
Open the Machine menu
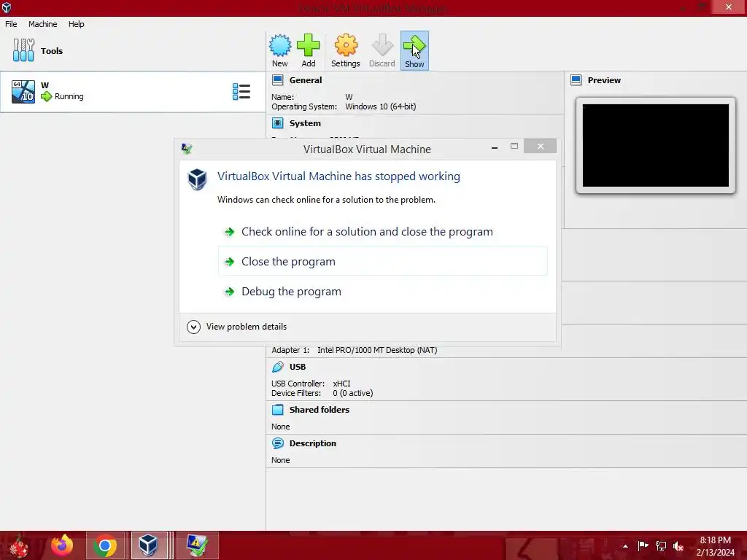pos(42,24)
